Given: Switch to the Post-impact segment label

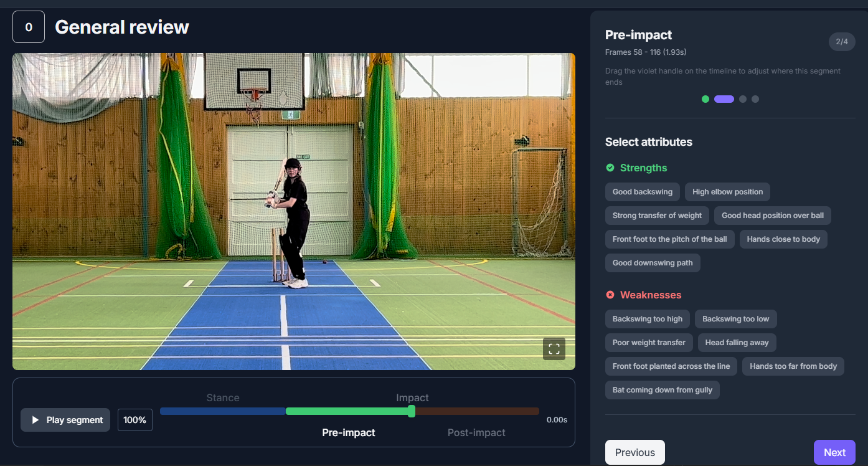Looking at the screenshot, I should coord(476,432).
